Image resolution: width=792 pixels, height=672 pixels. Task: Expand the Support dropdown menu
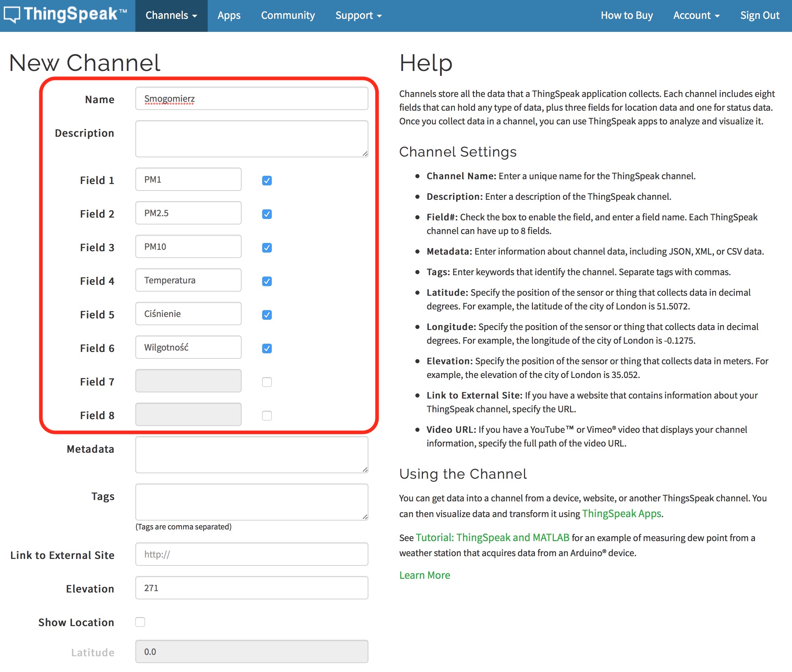[x=358, y=16]
